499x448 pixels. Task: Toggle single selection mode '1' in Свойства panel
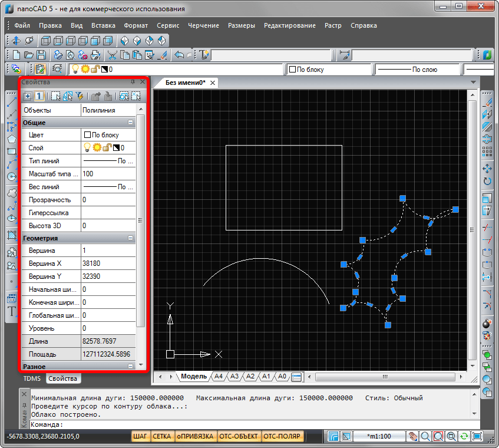pyautogui.click(x=39, y=96)
